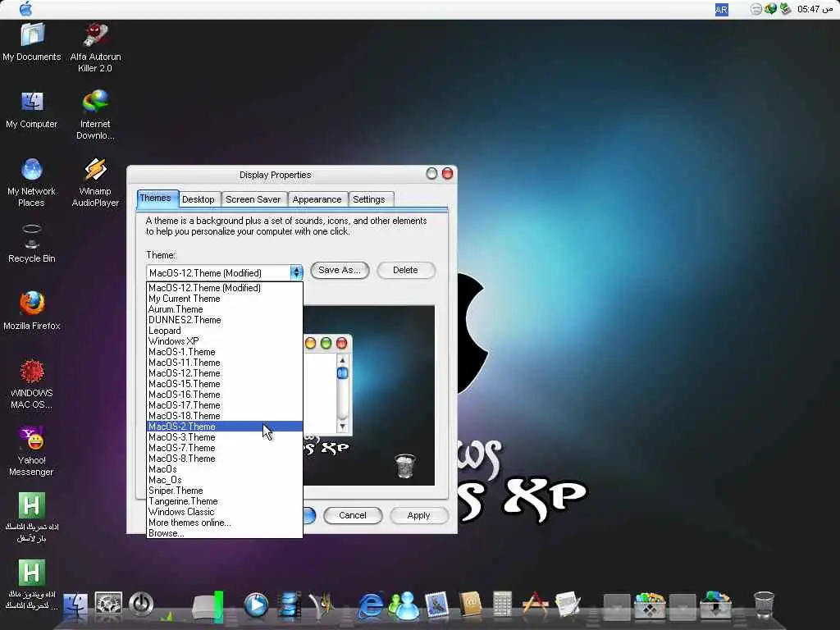Open the Finder icon in the dock
Image resolution: width=840 pixels, height=630 pixels.
pos(75,606)
